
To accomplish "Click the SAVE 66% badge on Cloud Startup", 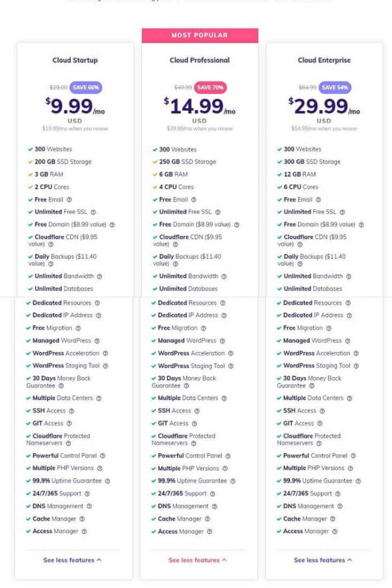I will pos(86,87).
